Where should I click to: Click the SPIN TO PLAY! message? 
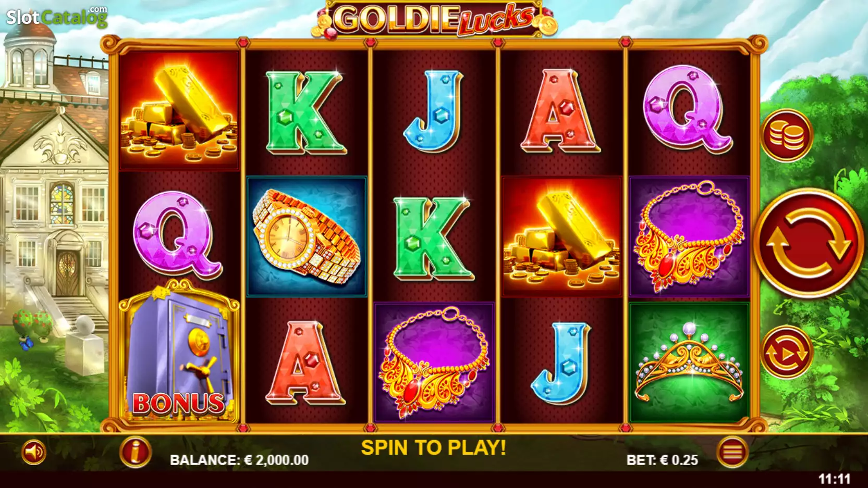coord(434,447)
